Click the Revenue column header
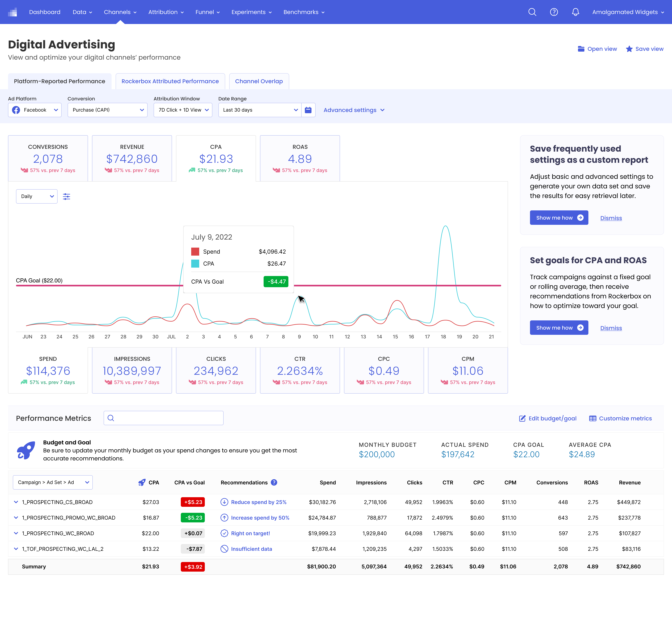Viewport: 672px width, 640px height. coord(630,482)
